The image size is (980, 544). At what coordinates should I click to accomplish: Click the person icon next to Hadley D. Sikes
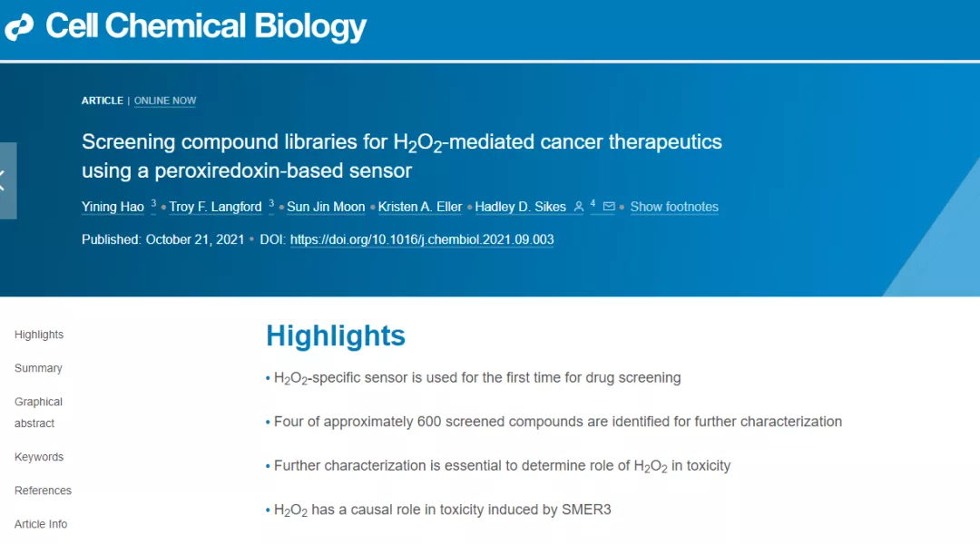coord(579,207)
